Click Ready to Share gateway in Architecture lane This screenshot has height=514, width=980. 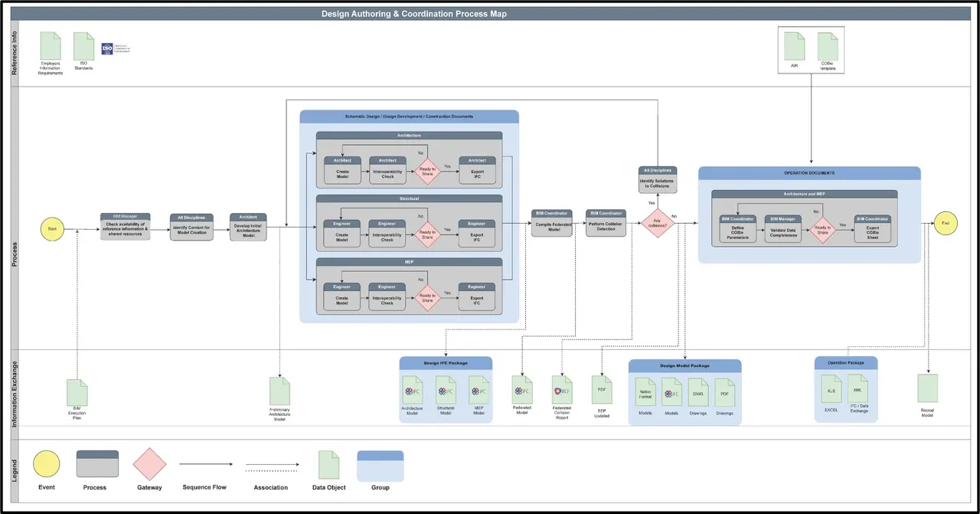429,172
